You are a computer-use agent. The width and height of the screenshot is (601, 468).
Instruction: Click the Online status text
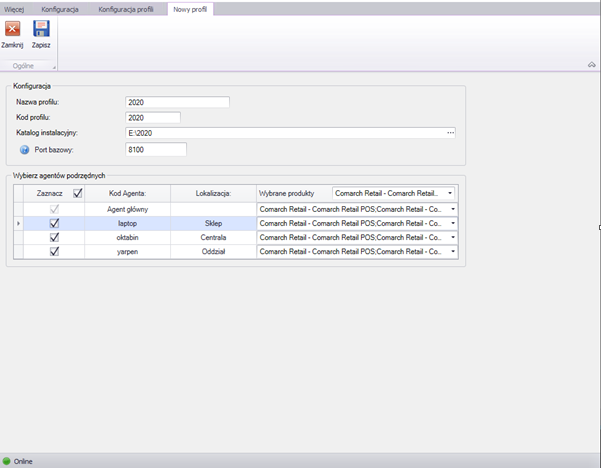pyautogui.click(x=23, y=461)
